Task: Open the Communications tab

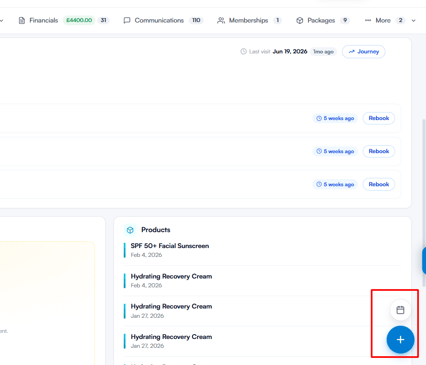Action: click(163, 20)
